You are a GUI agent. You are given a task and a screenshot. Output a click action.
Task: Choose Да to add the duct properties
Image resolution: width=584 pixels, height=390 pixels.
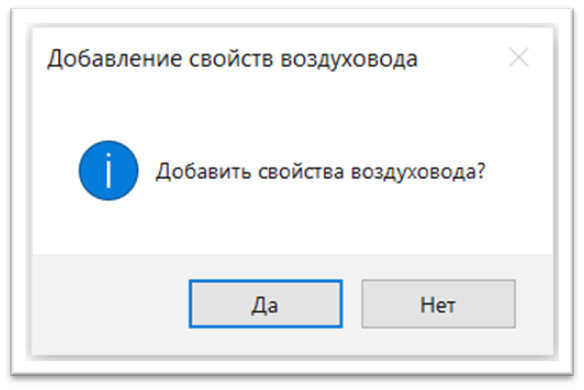click(x=266, y=304)
